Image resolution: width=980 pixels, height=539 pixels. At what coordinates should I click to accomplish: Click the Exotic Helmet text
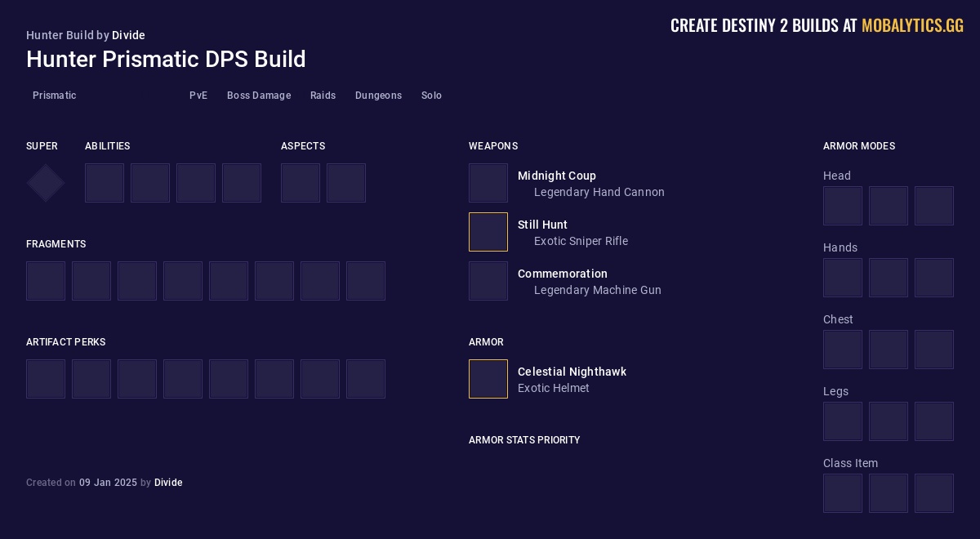coord(554,388)
